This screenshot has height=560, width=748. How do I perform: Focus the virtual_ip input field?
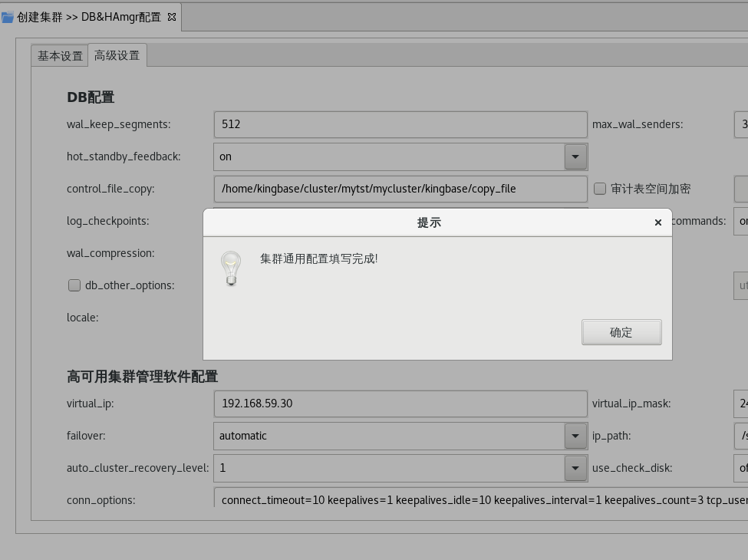pyautogui.click(x=400, y=404)
